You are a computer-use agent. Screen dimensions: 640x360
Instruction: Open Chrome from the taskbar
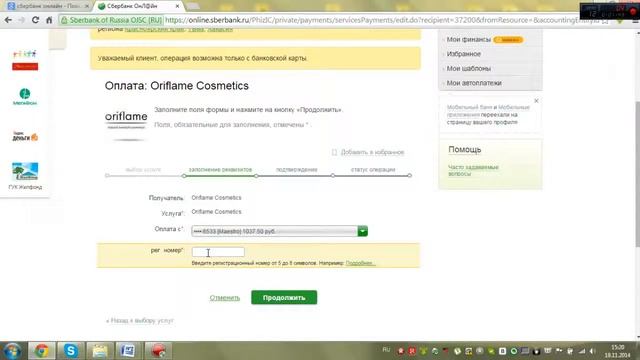[x=41, y=351]
